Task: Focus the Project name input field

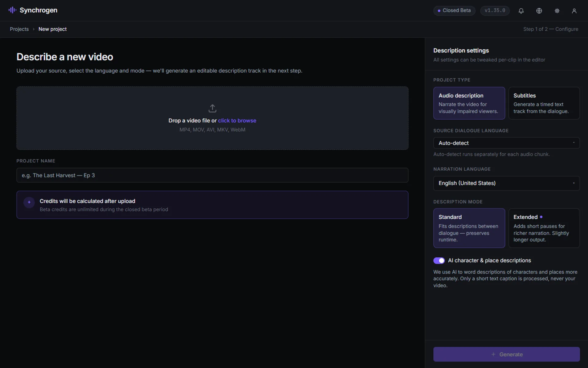Action: [212, 175]
